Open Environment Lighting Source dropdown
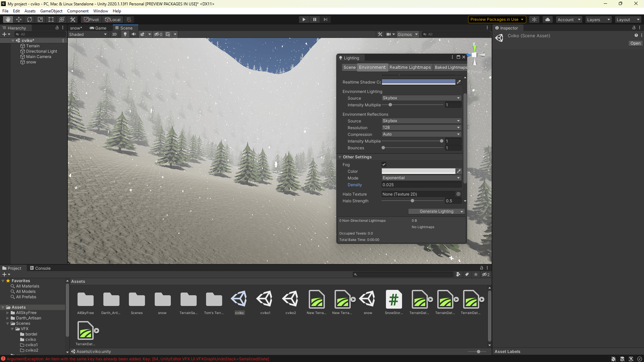Image resolution: width=644 pixels, height=362 pixels. (421, 98)
